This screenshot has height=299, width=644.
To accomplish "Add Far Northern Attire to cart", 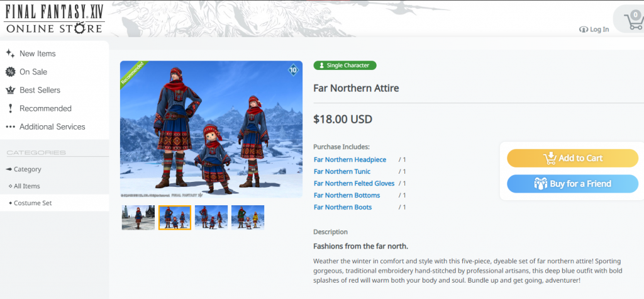I will tap(572, 159).
